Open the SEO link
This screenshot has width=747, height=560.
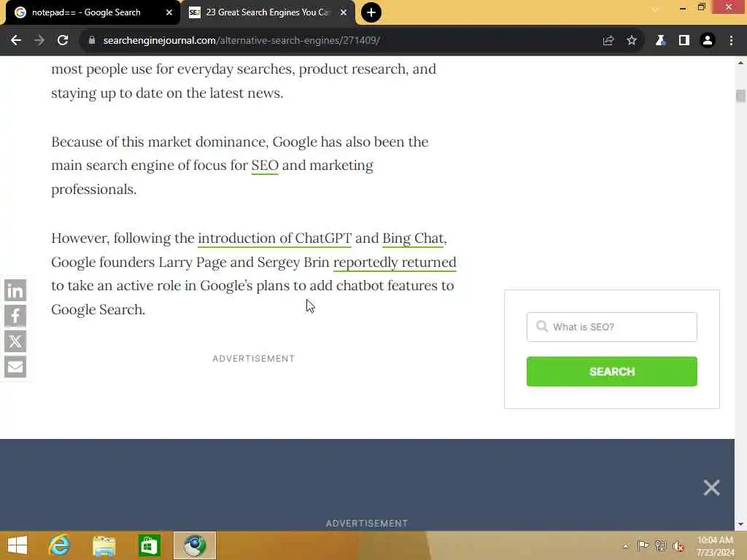(265, 166)
